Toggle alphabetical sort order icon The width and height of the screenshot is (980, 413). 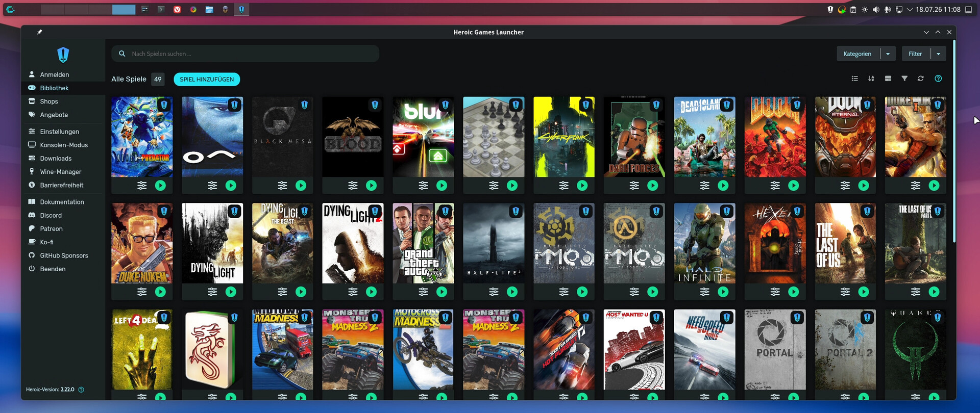tap(871, 79)
